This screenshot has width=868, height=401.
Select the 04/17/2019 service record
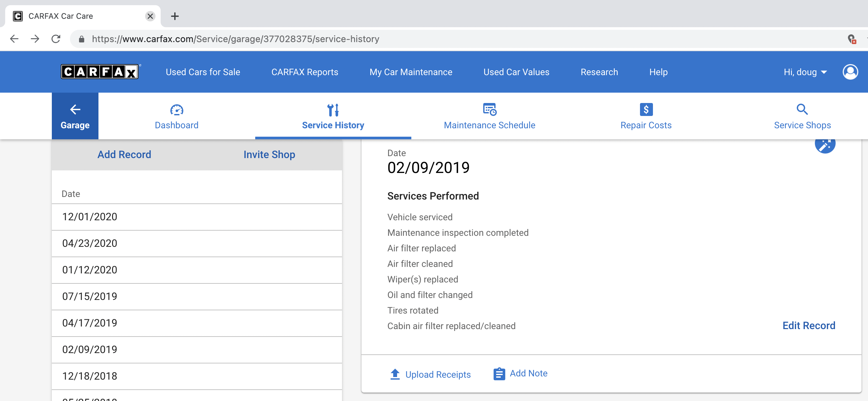point(197,323)
